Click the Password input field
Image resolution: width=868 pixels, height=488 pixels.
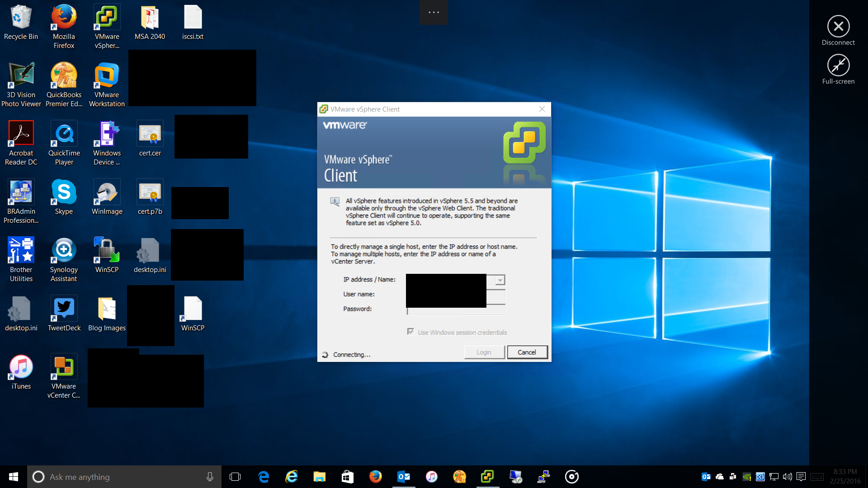[x=456, y=310]
